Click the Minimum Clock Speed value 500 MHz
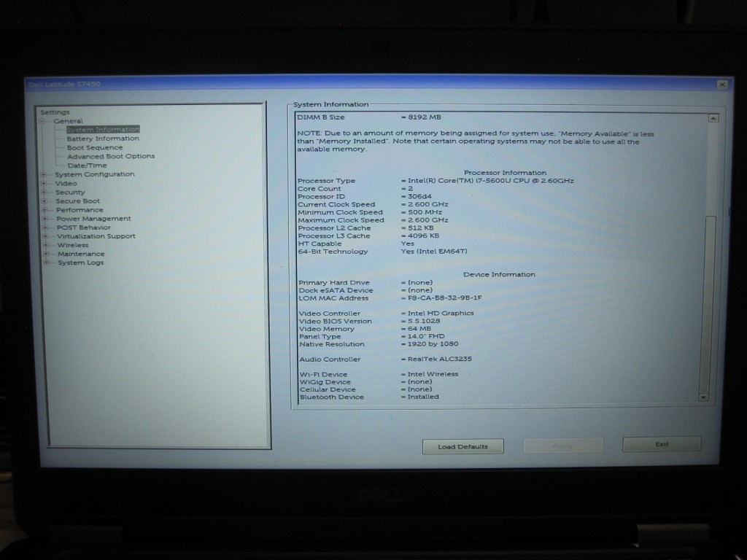The height and width of the screenshot is (560, 747). pos(425,212)
